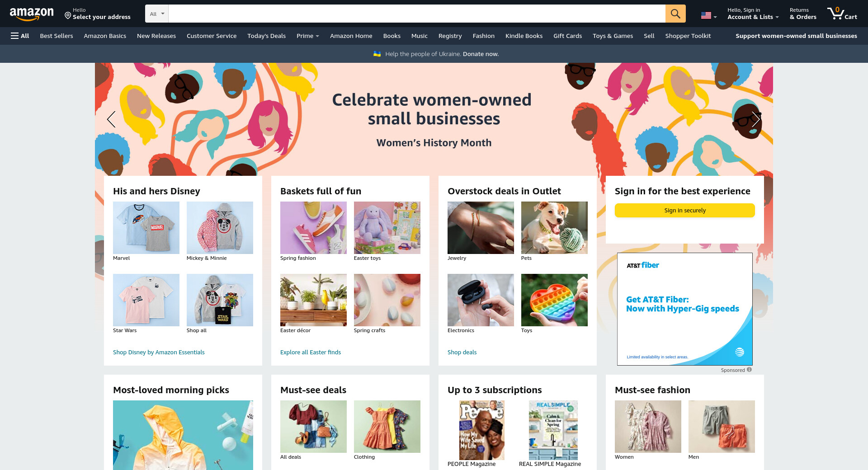
Task: Select Today's Deals in navigation bar
Action: (266, 36)
